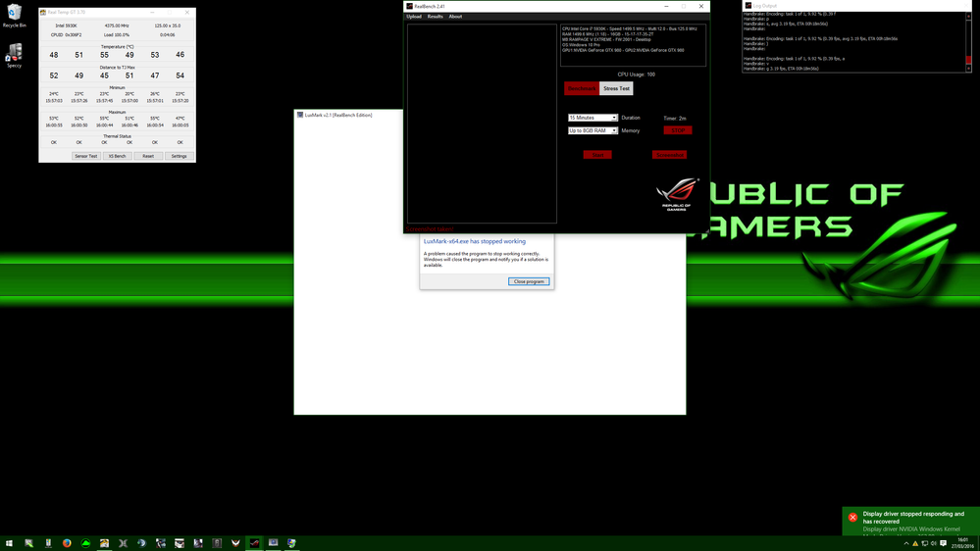Click the red STOP button
The height and width of the screenshot is (551, 980).
(678, 130)
